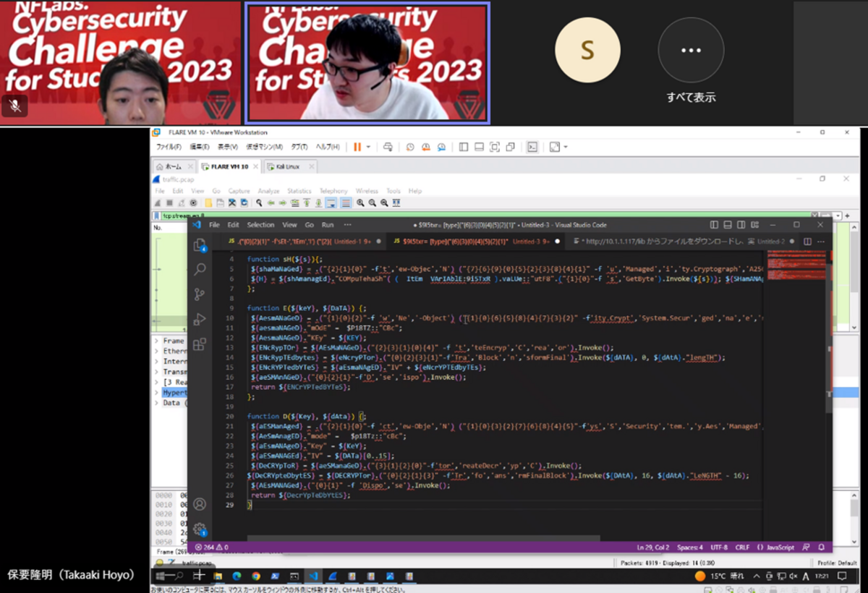The width and height of the screenshot is (868, 593).
Task: Switch to VMware ホーム tab
Action: point(174,166)
